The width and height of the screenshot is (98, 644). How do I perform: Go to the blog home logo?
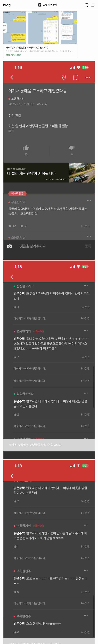coord(7,5)
